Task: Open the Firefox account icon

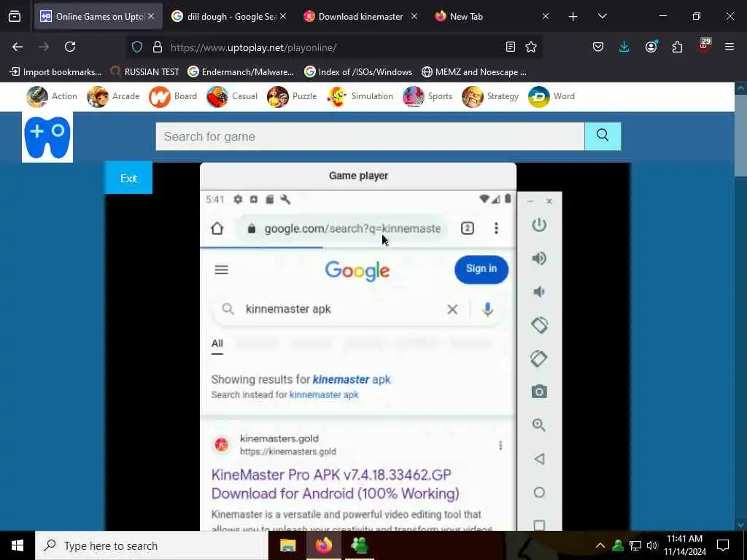Action: pos(651,47)
